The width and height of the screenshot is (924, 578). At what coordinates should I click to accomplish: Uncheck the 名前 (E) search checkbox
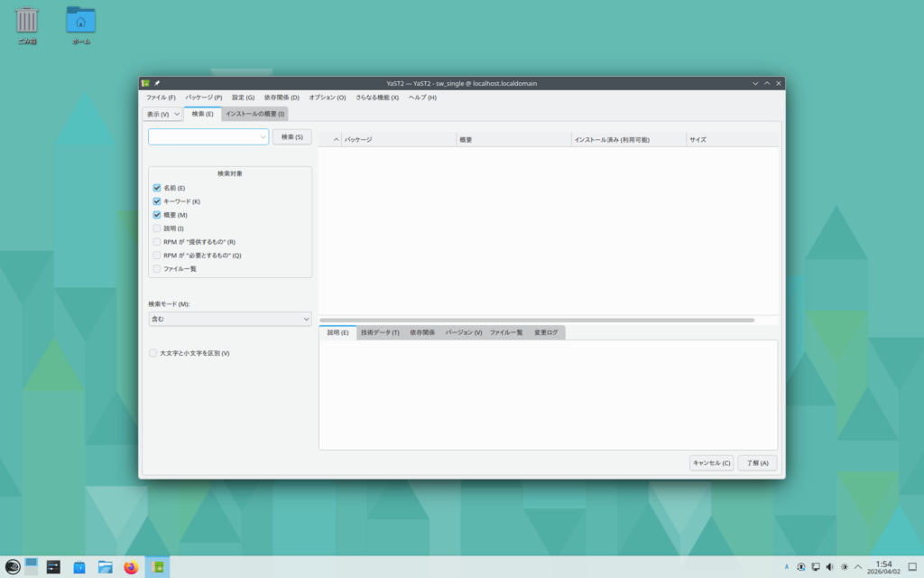(157, 188)
